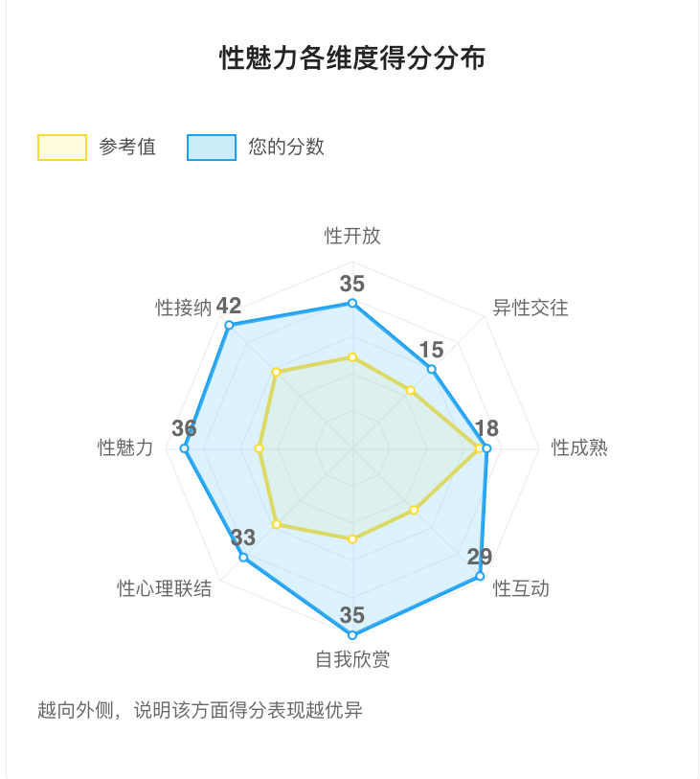Click the chart title 性魅力各维度得分分布

pyautogui.click(x=352, y=57)
